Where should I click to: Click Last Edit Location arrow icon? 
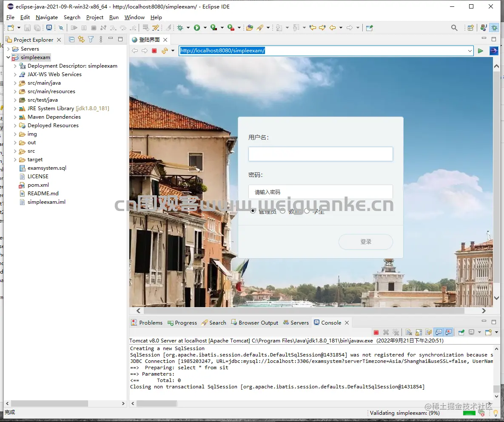point(313,28)
